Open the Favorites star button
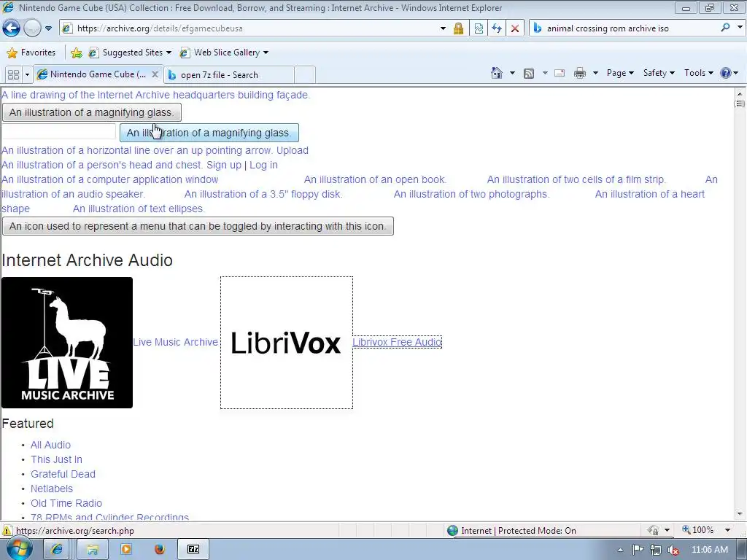Screen dimensions: 747x560 tap(31, 52)
